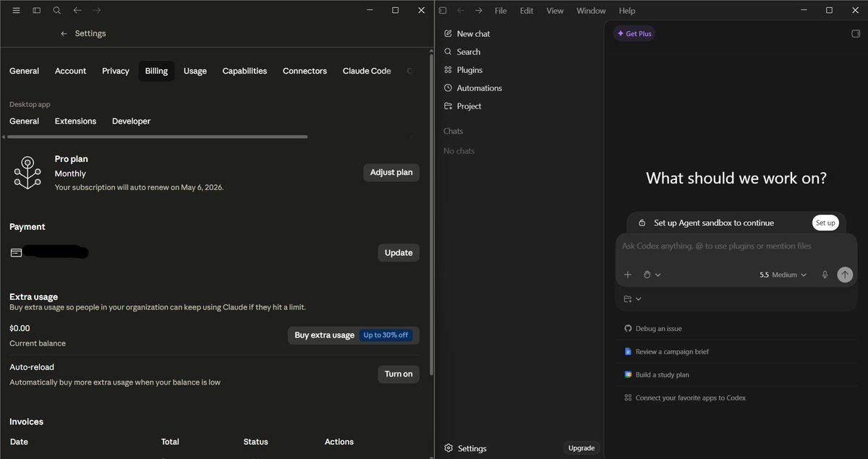The height and width of the screenshot is (459, 868).
Task: Toggle the Codex sidebar panel icon
Action: (x=443, y=10)
